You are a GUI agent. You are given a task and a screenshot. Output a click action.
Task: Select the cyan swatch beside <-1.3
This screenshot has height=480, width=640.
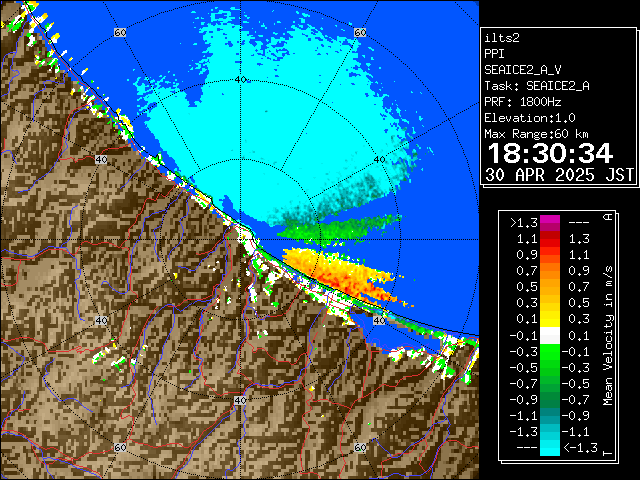tap(550, 448)
